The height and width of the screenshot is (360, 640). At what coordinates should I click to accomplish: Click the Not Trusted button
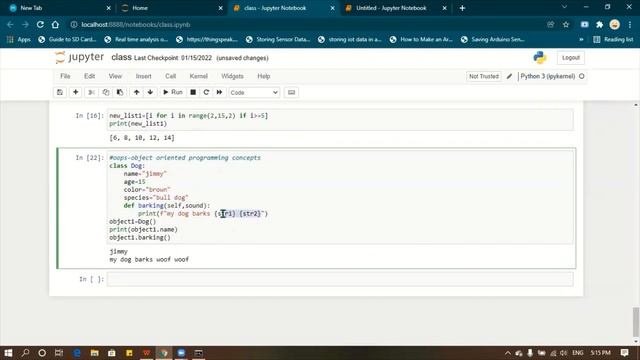(x=484, y=76)
